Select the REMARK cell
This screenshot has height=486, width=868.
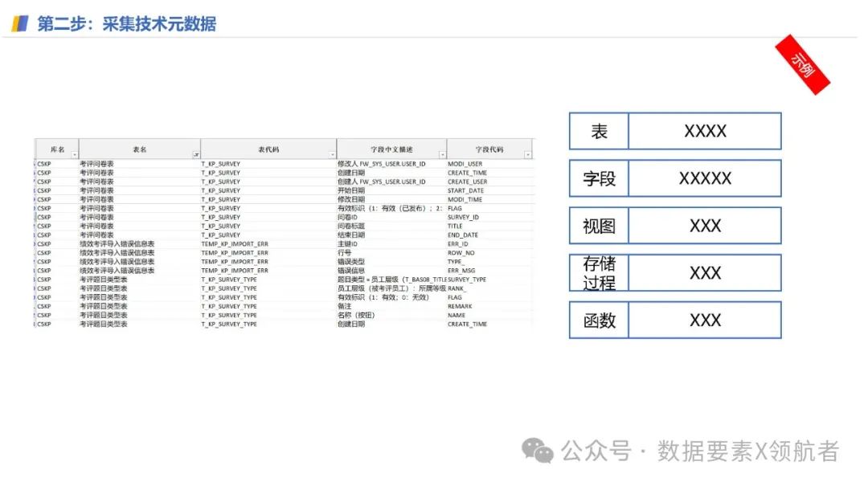click(490, 306)
